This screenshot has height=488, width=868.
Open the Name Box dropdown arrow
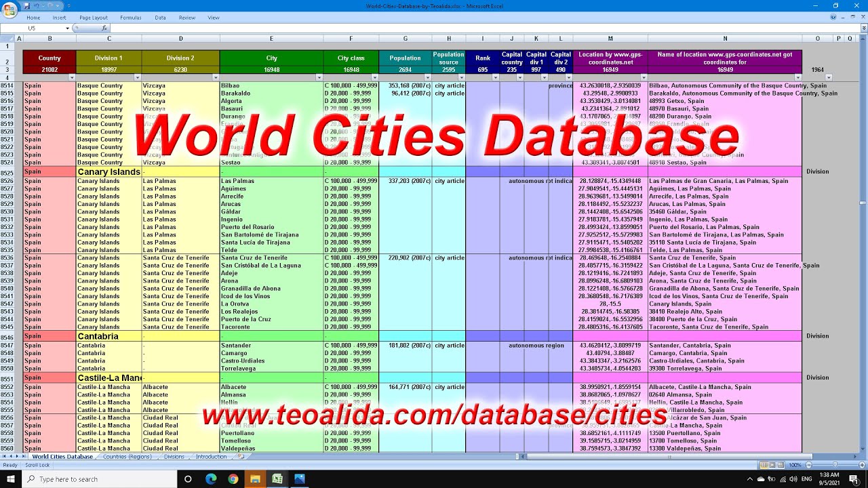tap(67, 28)
